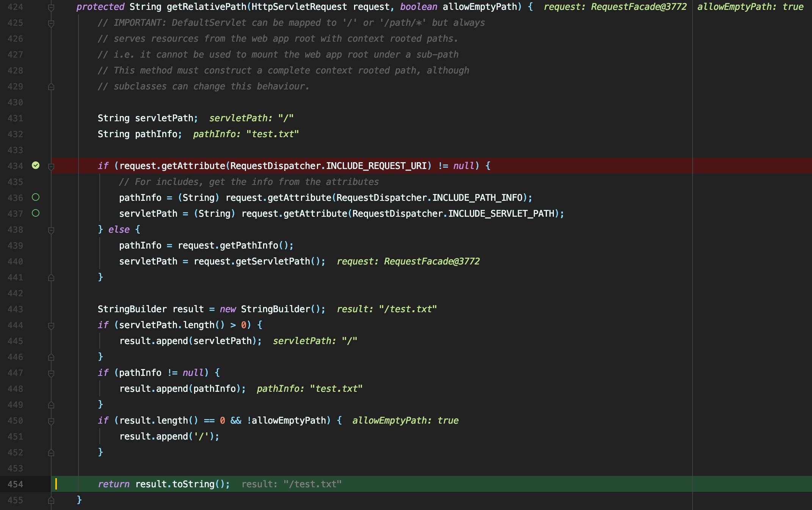Click HttpServletRequest type in method signature
This screenshot has width=812, height=510.
coord(299,7)
